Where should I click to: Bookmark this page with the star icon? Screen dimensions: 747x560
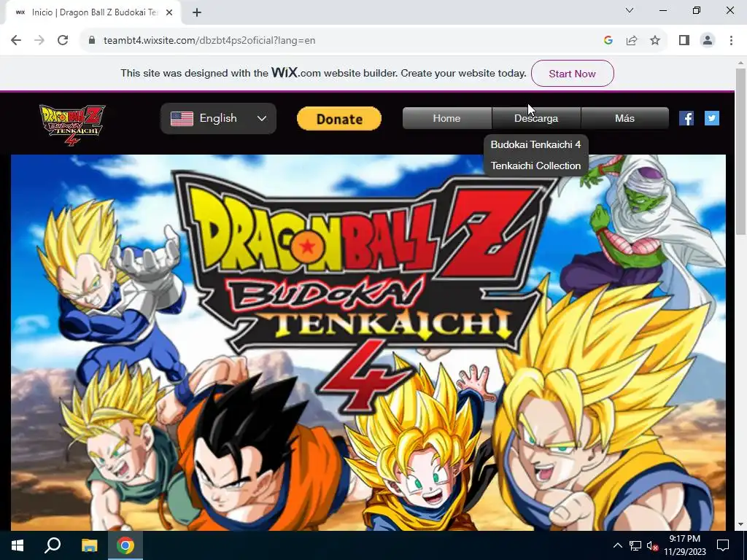[x=655, y=41]
